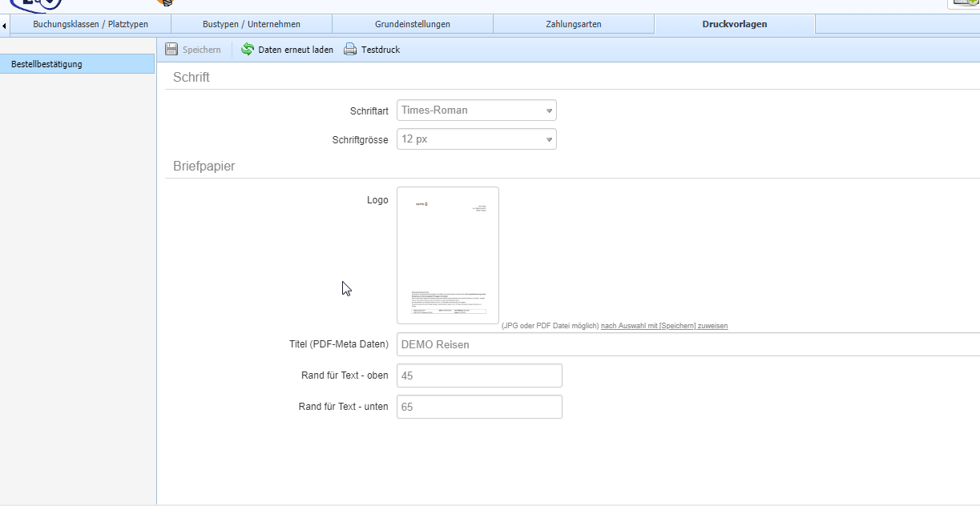Select Bestellbestätigung in the left list
This screenshot has width=980, height=506.
[x=78, y=64]
